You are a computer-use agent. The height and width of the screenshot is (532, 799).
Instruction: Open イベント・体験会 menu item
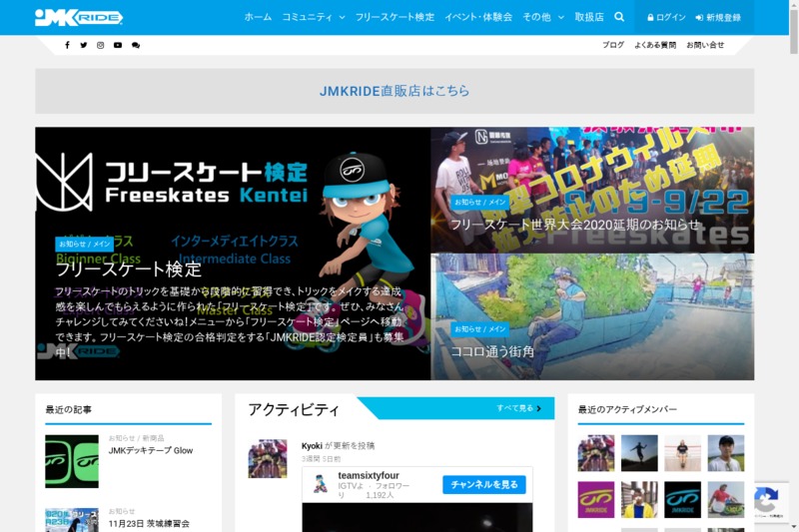point(478,17)
